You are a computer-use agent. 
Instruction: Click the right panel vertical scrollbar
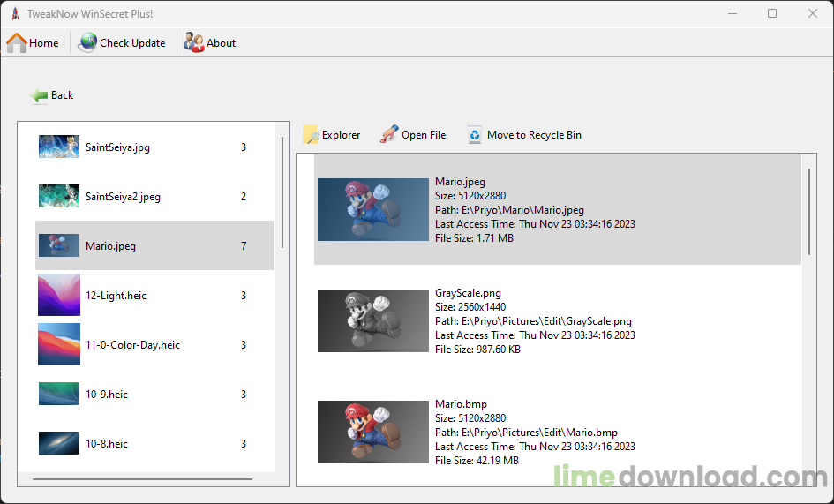(x=809, y=211)
